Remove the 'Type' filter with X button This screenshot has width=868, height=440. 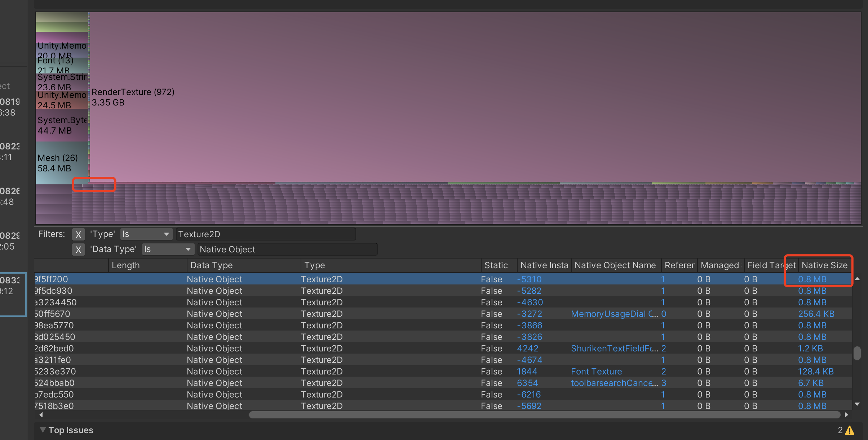78,234
